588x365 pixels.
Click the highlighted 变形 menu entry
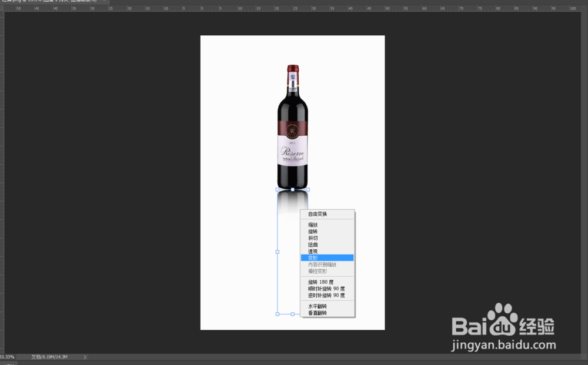pyautogui.click(x=328, y=258)
